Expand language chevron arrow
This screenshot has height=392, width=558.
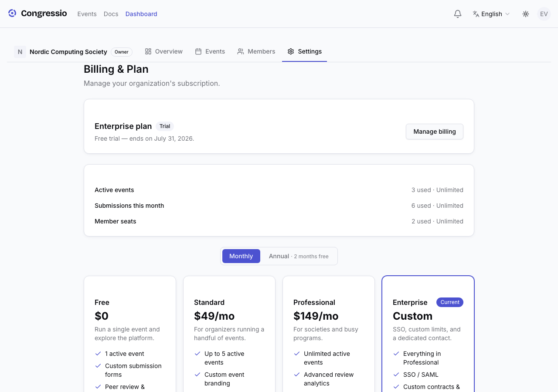click(x=507, y=14)
